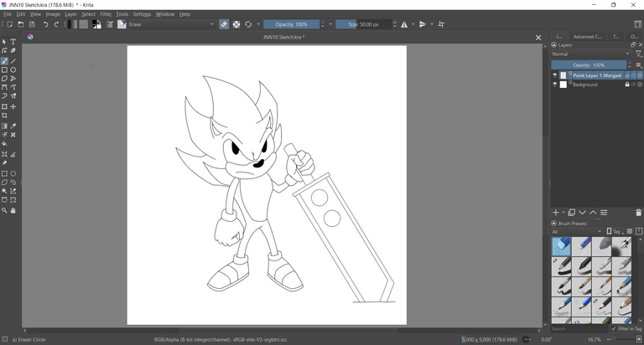This screenshot has height=345, width=644.
Task: Select the Transform tool
Action: 4,106
